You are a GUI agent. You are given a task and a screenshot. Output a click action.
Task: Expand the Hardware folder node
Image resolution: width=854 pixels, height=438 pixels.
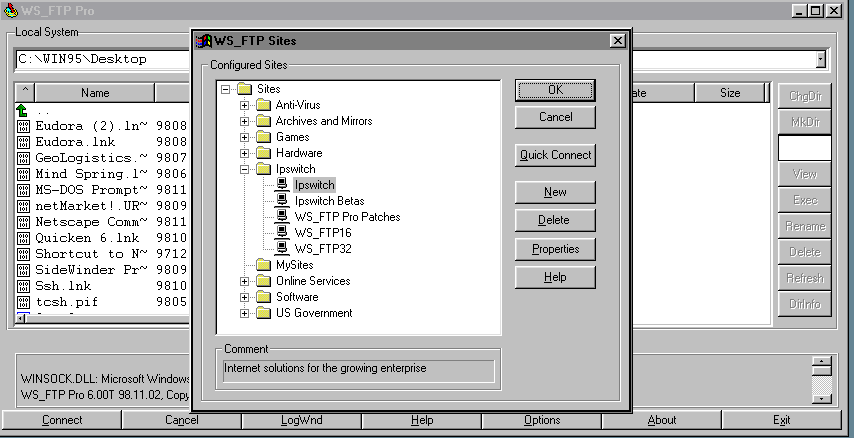pos(245,153)
